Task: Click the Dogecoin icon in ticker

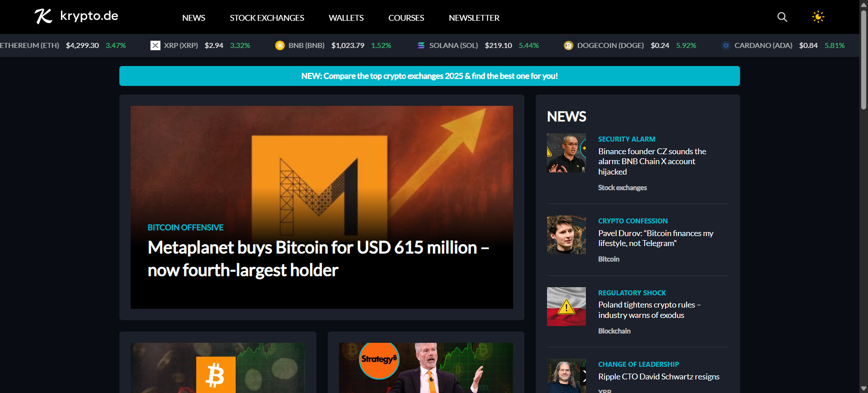Action: point(568,45)
